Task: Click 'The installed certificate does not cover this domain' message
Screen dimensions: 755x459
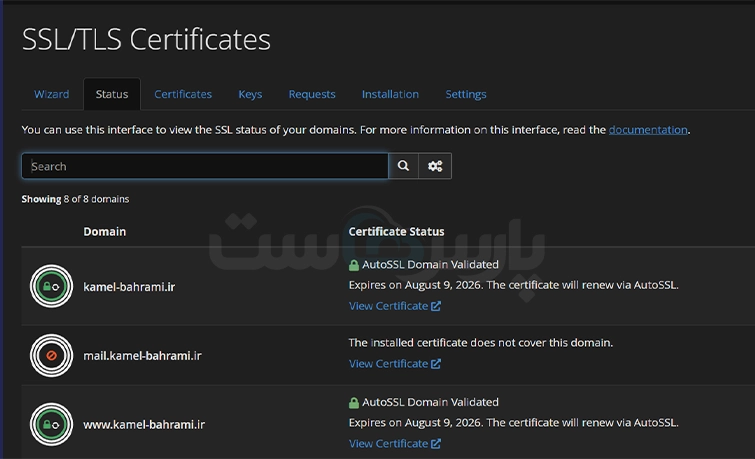Action: [481, 342]
